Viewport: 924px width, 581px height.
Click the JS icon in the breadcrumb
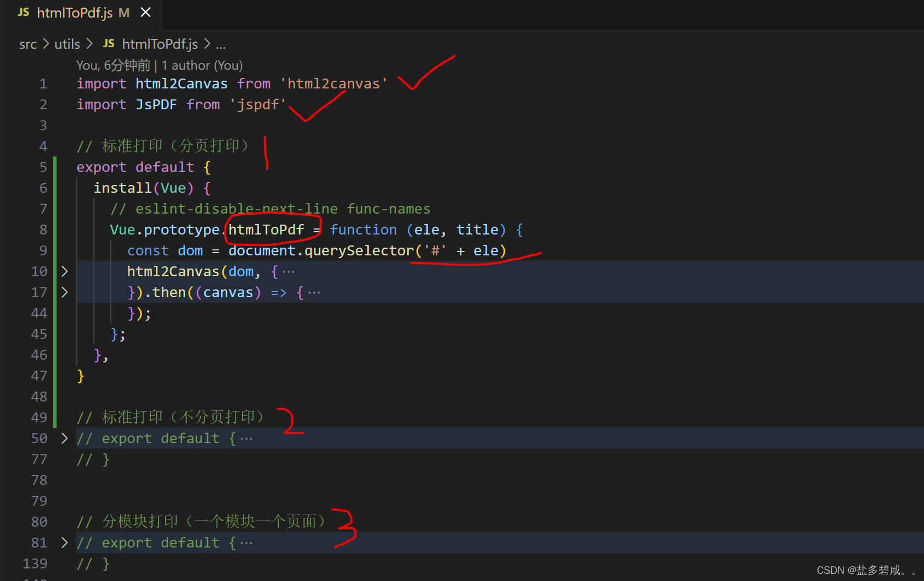pyautogui.click(x=109, y=43)
